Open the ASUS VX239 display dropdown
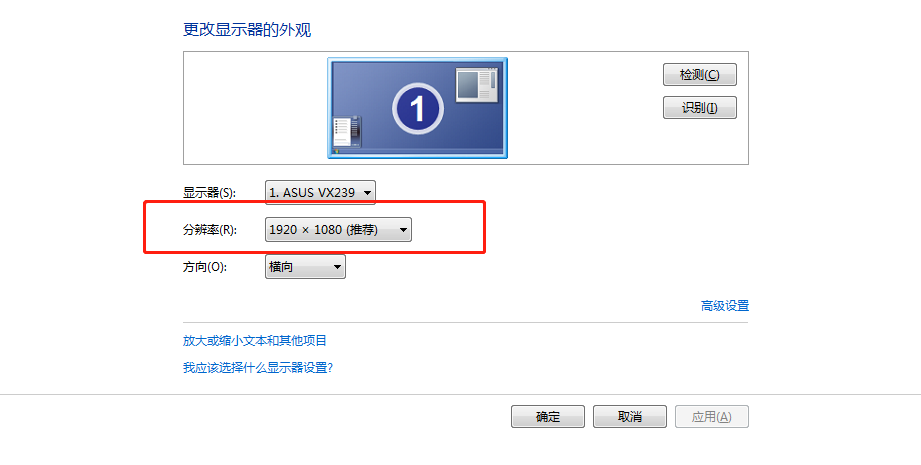This screenshot has width=921, height=465. (x=320, y=193)
